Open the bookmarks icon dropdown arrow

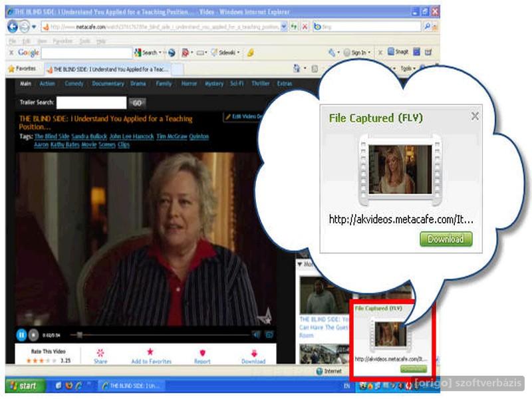click(x=192, y=53)
